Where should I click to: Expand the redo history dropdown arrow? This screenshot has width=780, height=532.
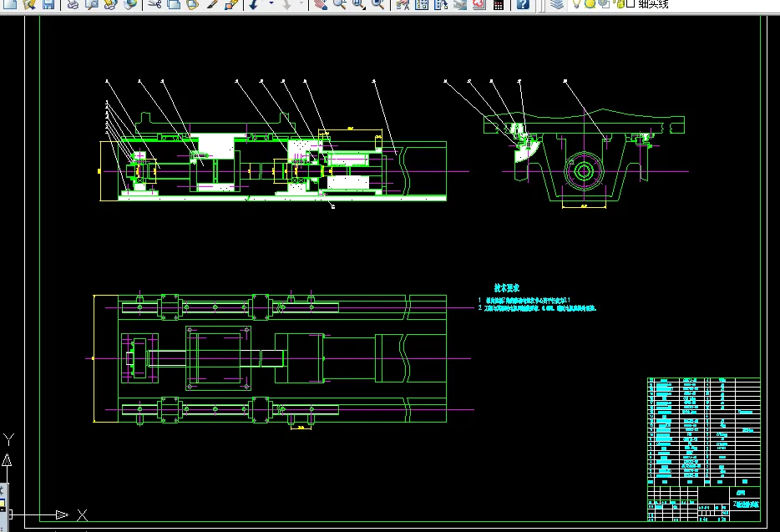pos(302,4)
